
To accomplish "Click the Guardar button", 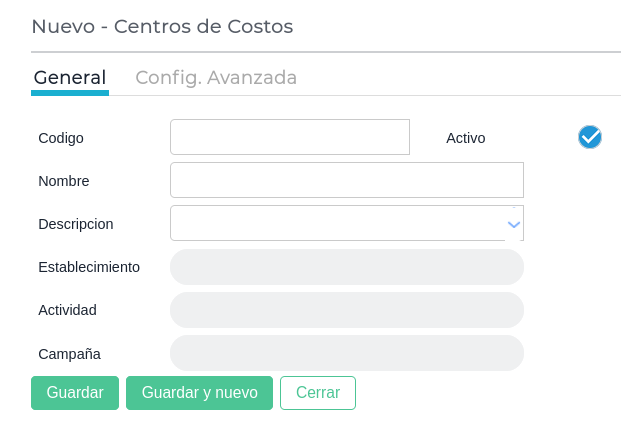I will (75, 393).
